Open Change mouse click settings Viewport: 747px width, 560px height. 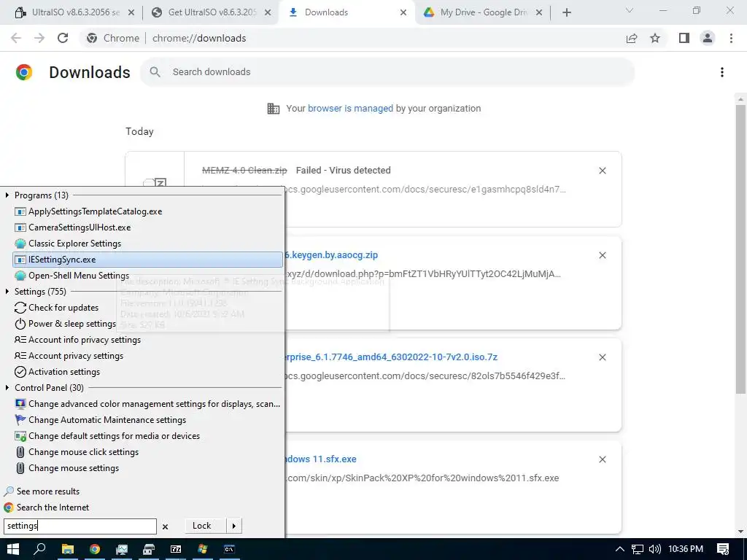pyautogui.click(x=148, y=452)
